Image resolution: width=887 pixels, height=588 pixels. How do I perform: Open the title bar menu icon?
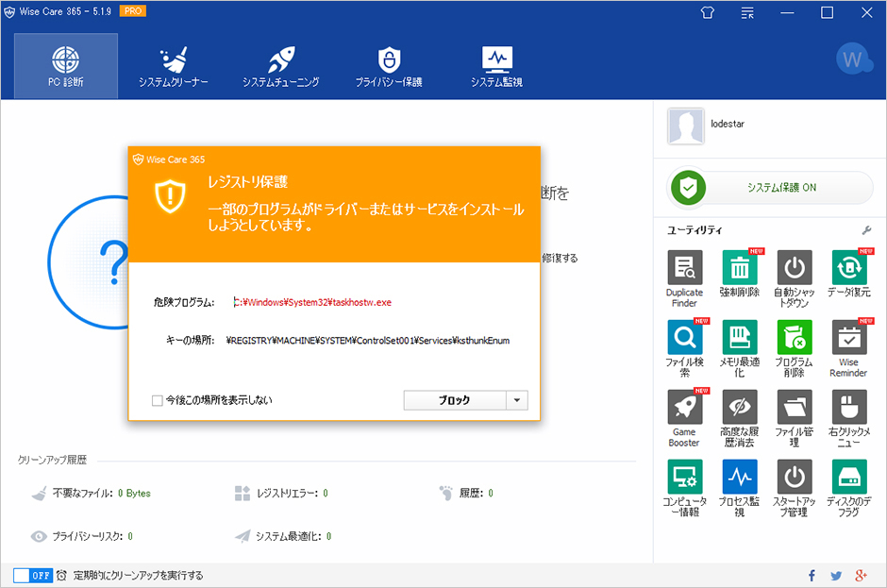click(x=747, y=12)
